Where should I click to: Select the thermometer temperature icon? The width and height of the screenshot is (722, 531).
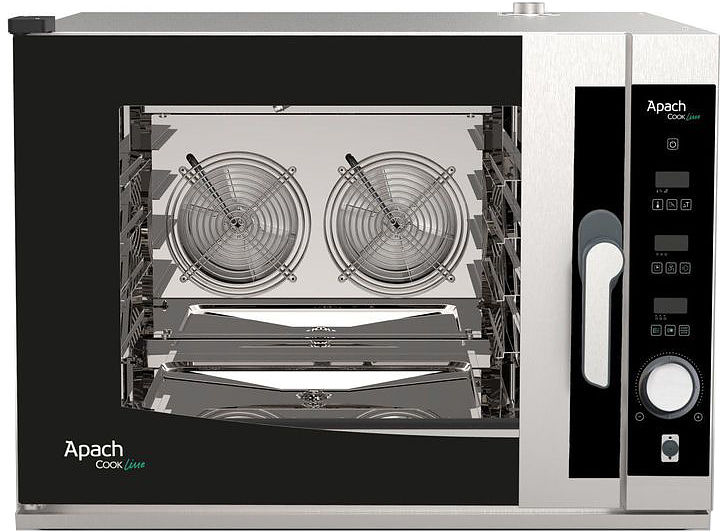tap(658, 204)
